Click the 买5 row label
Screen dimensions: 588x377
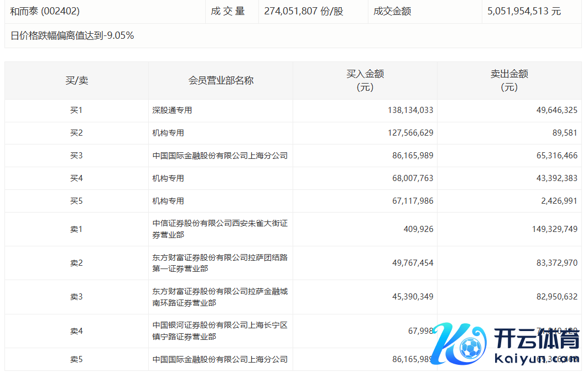[x=76, y=201]
